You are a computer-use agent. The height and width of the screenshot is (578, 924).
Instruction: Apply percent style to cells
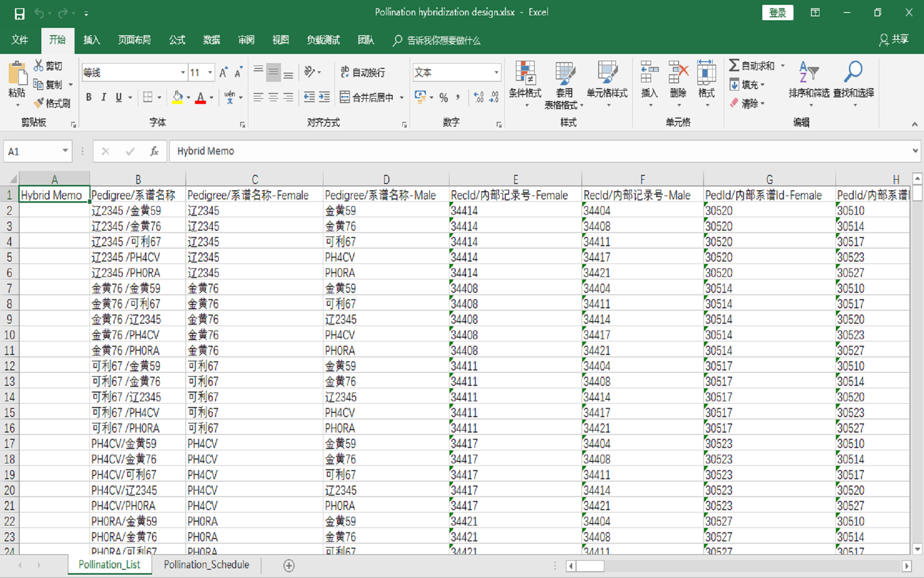coord(444,98)
